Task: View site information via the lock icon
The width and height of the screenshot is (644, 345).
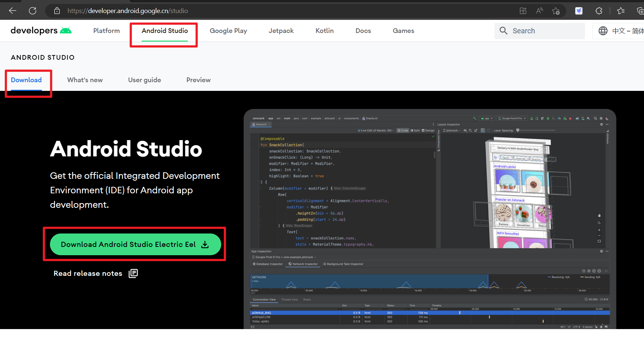Action: [57, 11]
